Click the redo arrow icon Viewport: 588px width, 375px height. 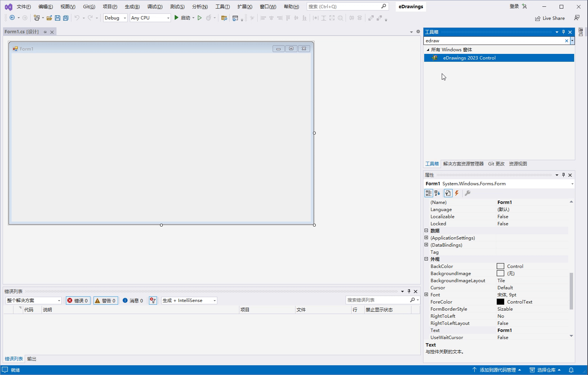(90, 18)
